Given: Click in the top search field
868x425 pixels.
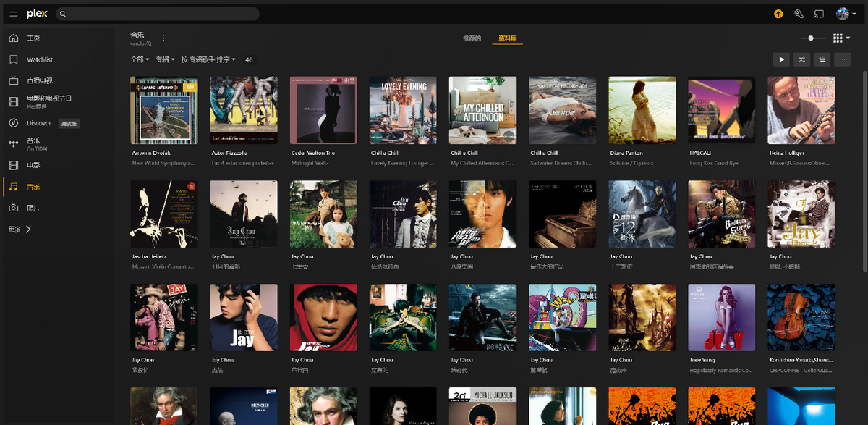Looking at the screenshot, I should [x=156, y=14].
